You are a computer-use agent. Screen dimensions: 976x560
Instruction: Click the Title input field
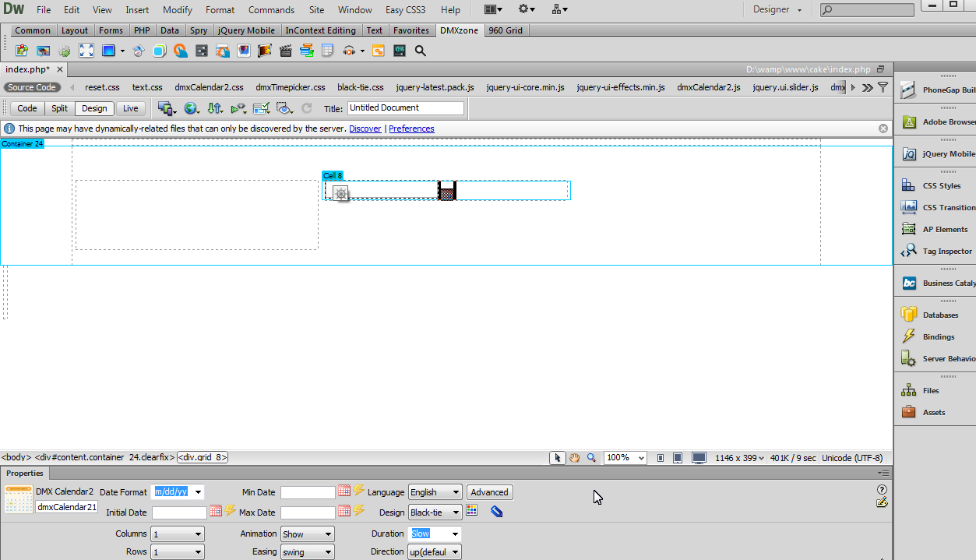[x=406, y=108]
